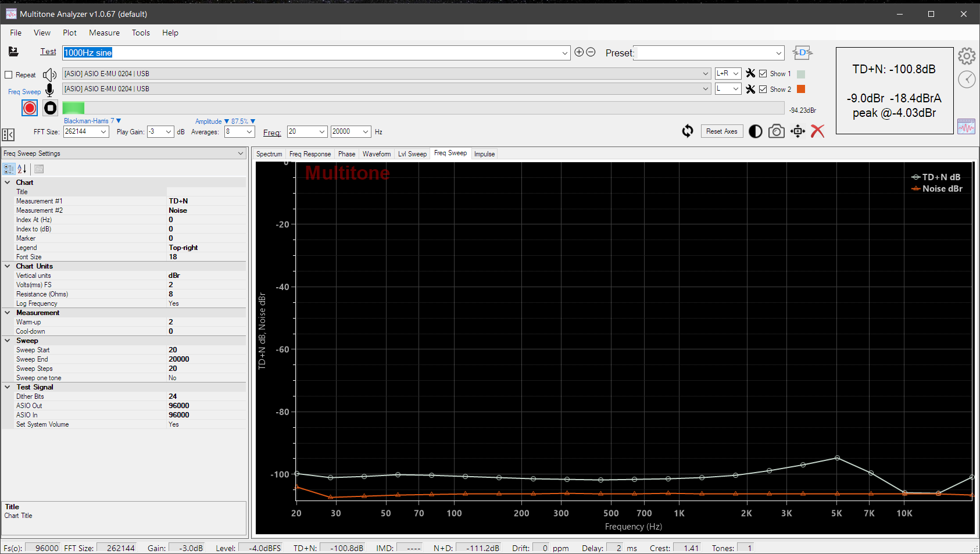The width and height of the screenshot is (980, 554).
Task: Switch to the Freq Response tab
Action: click(x=310, y=154)
